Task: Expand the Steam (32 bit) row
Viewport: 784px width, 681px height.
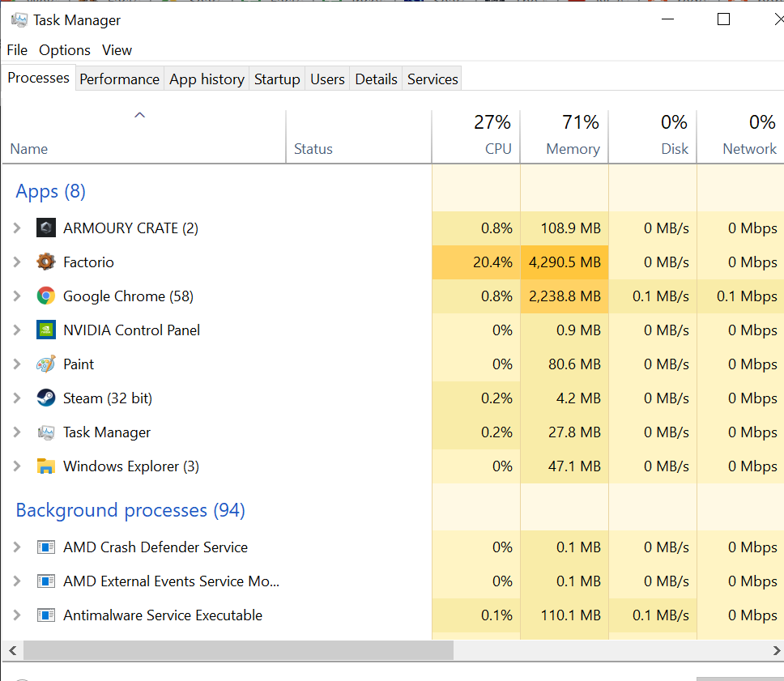Action: click(x=17, y=398)
